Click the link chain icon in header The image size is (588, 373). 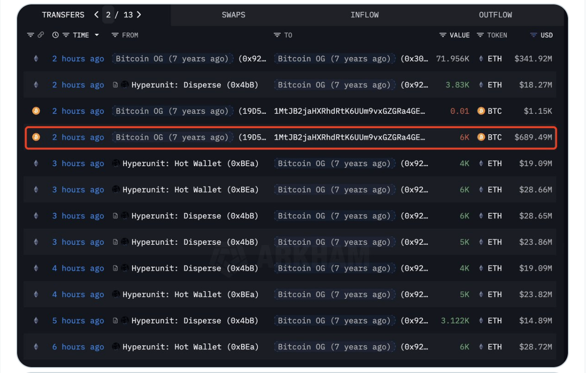tap(41, 35)
